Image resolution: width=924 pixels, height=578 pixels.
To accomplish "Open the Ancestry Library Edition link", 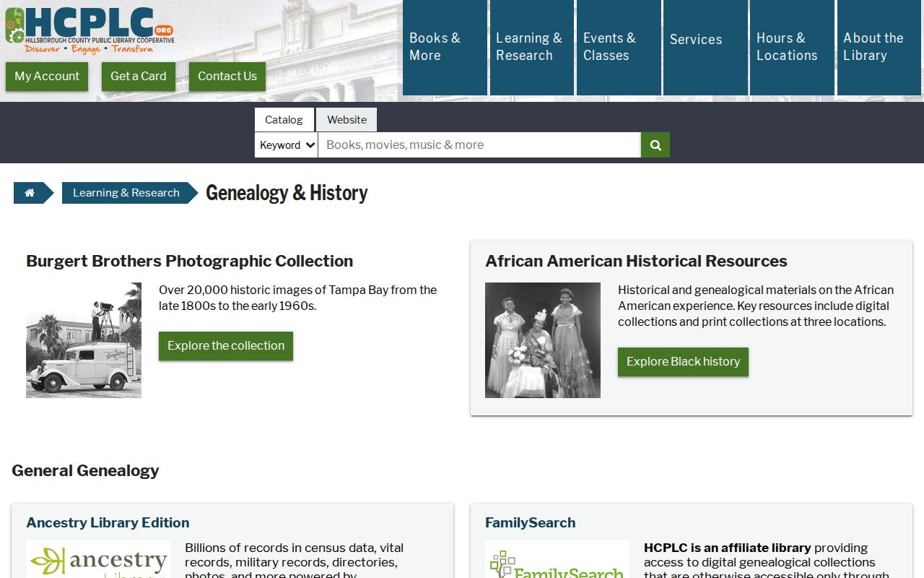I will click(108, 522).
